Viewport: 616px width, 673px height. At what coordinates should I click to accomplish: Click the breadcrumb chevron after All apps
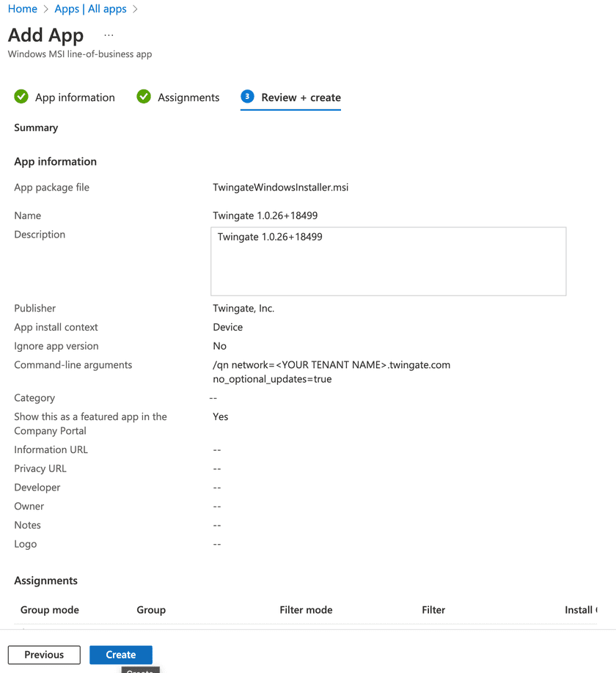click(x=136, y=10)
